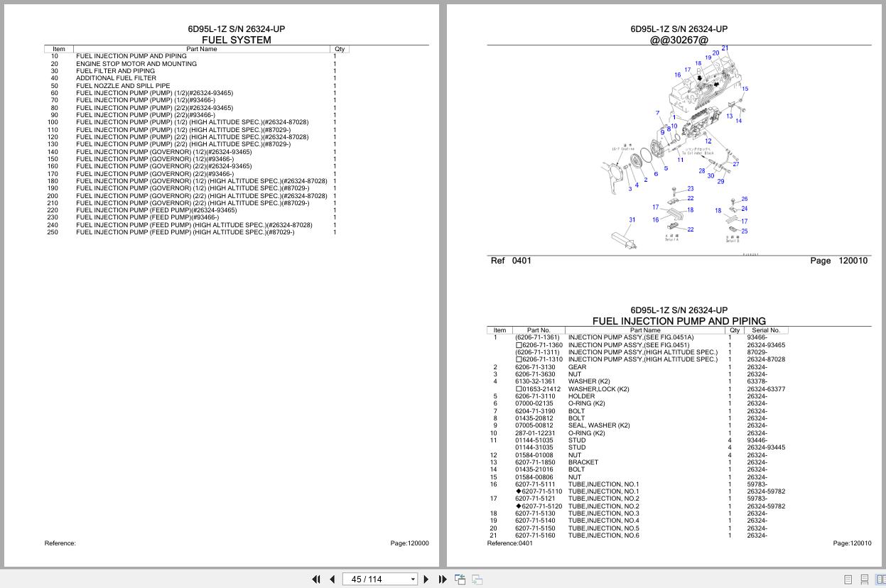Image resolution: width=886 pixels, height=588 pixels.
Task: Click TUBE,INJECTION, NO.6 part name
Action: (603, 535)
